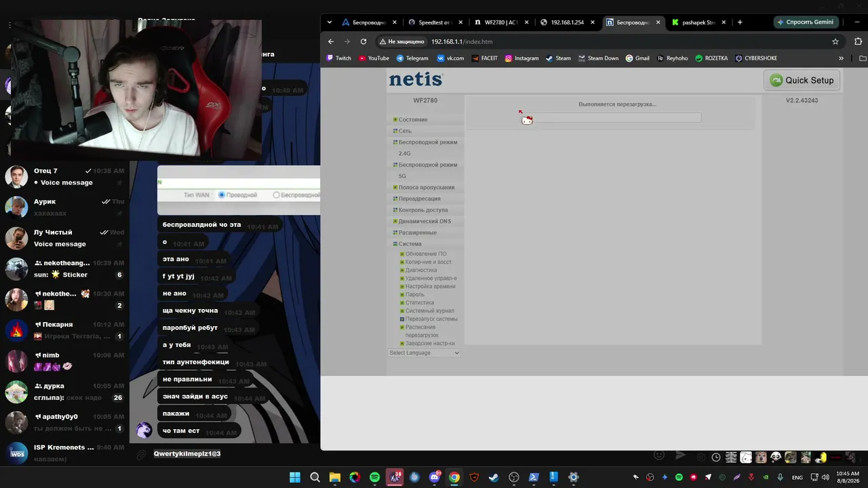Switch to the 192.168.1.254 browser tab

[566, 22]
